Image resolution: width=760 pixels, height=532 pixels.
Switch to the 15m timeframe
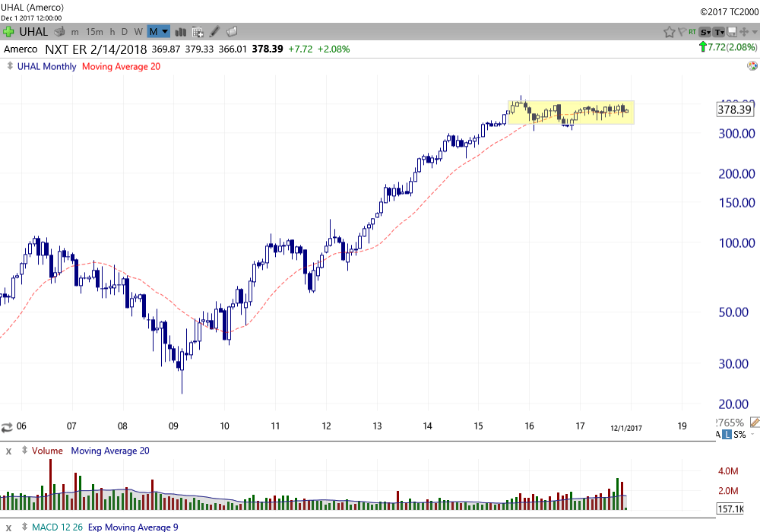[94, 31]
